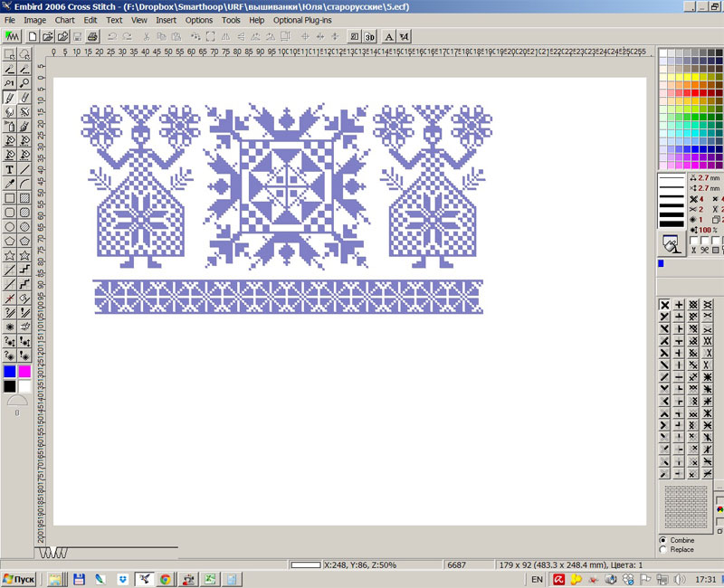Select the filled rectangle shape tool
The image size is (724, 588).
click(24, 198)
